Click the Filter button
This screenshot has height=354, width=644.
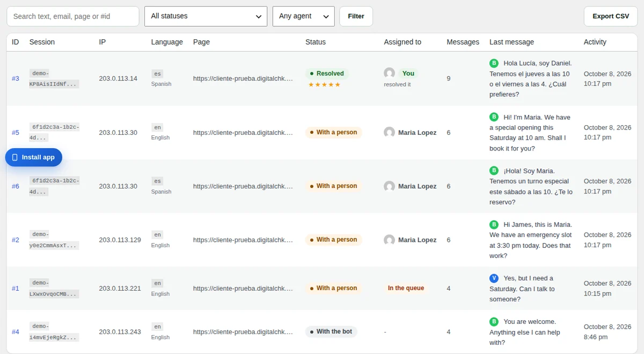point(356,16)
